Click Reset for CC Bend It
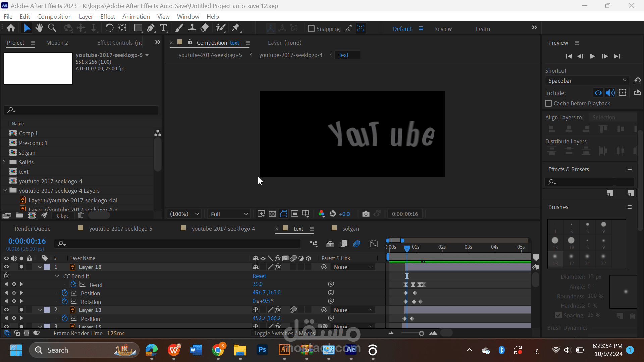644x362 pixels. (259, 276)
